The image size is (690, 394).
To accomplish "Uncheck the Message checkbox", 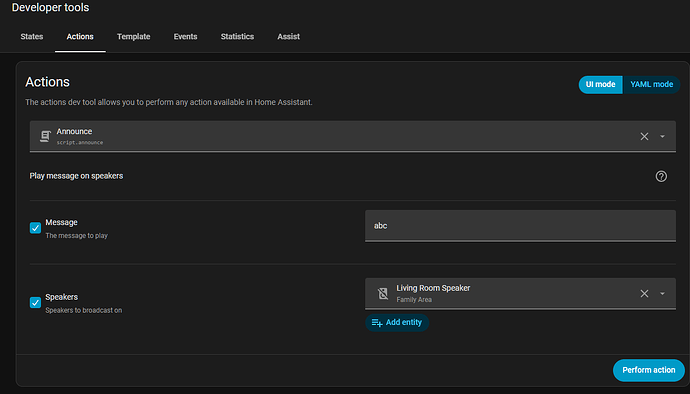I will point(35,228).
